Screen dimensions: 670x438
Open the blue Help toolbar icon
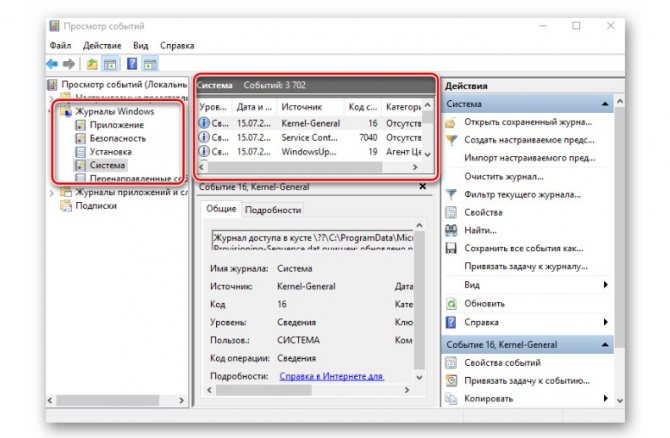[132, 64]
